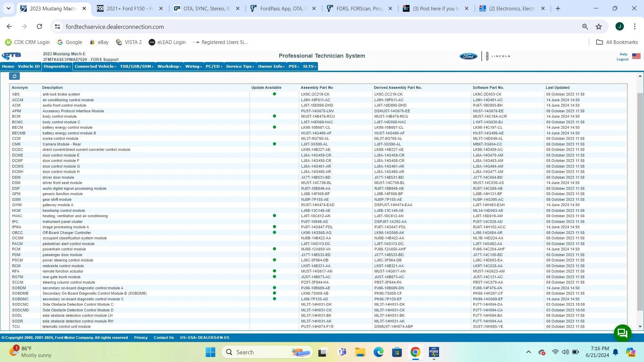This screenshot has height=362, width=644.
Task: Open Microsoft Teams from the taskbar
Action: (342, 352)
